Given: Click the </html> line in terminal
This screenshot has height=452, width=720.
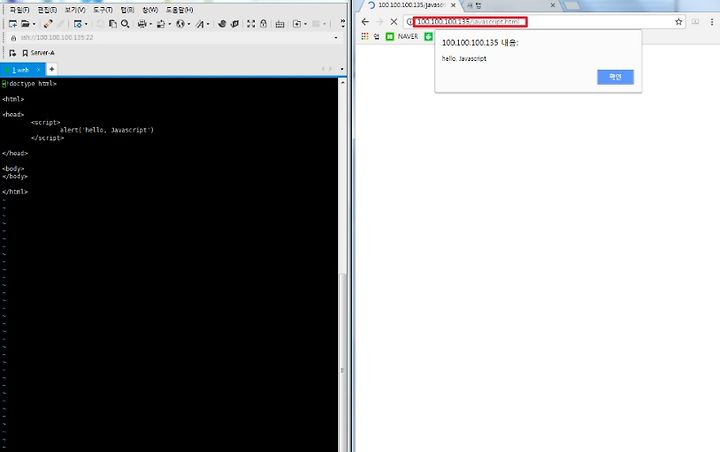Looking at the screenshot, I should (15, 192).
